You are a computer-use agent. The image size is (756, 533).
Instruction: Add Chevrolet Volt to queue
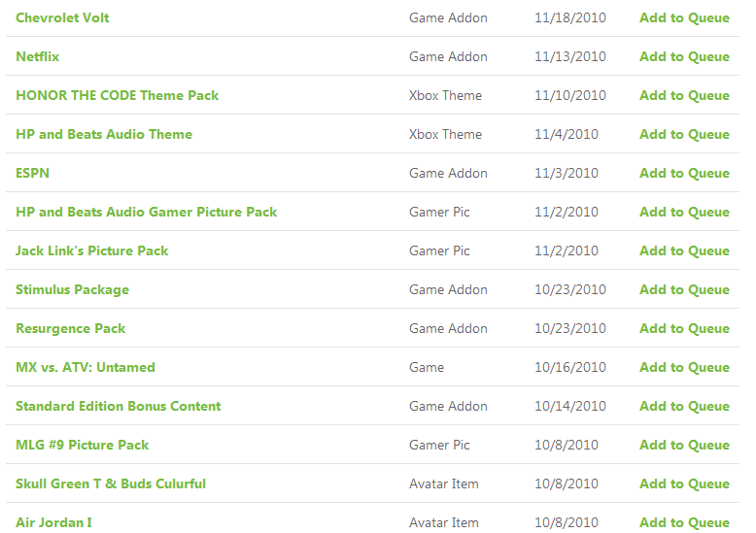[x=684, y=17]
